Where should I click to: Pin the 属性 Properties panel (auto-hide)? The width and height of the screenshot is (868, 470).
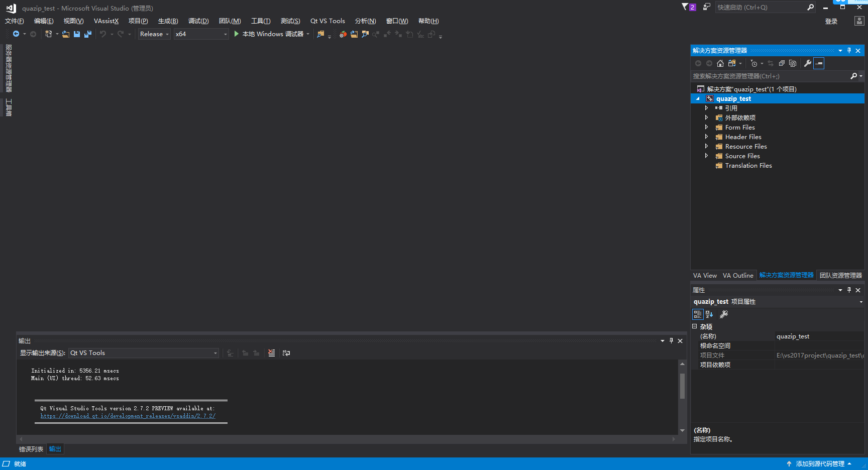coord(849,290)
